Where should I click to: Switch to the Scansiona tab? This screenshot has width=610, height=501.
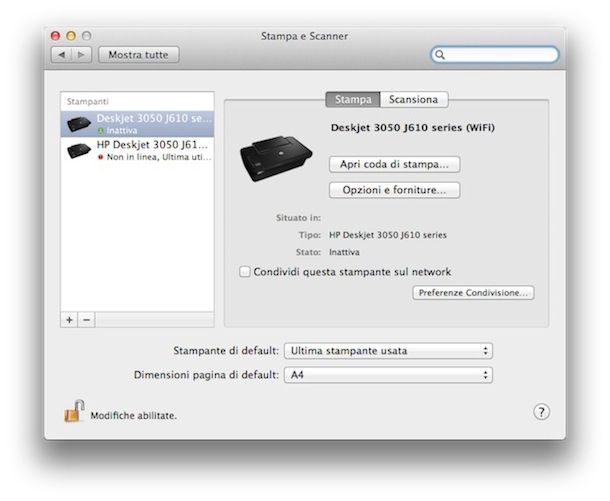point(414,100)
